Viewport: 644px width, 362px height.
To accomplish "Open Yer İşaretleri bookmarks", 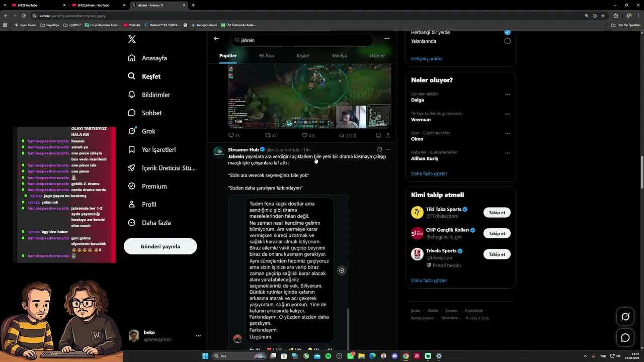I will pyautogui.click(x=151, y=149).
